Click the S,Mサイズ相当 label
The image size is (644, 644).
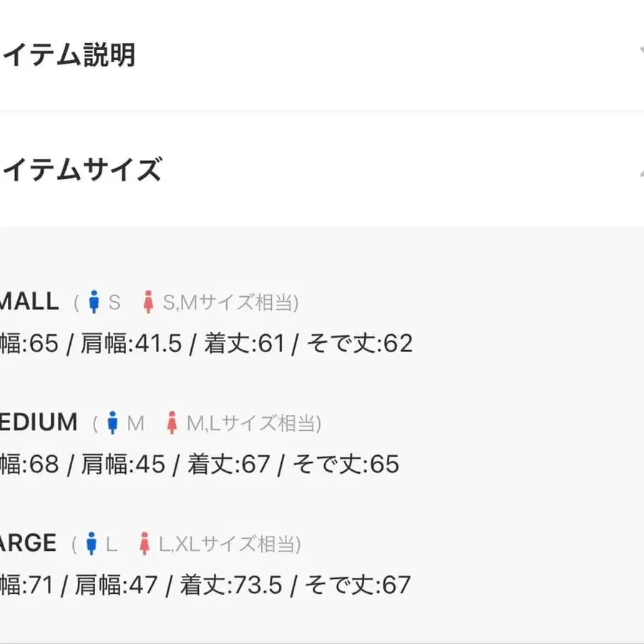tap(229, 303)
